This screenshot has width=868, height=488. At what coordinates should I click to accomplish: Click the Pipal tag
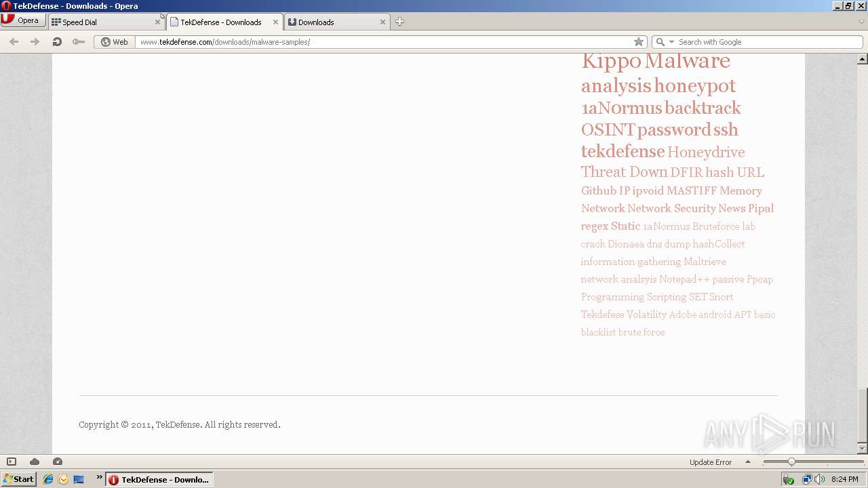pos(761,208)
